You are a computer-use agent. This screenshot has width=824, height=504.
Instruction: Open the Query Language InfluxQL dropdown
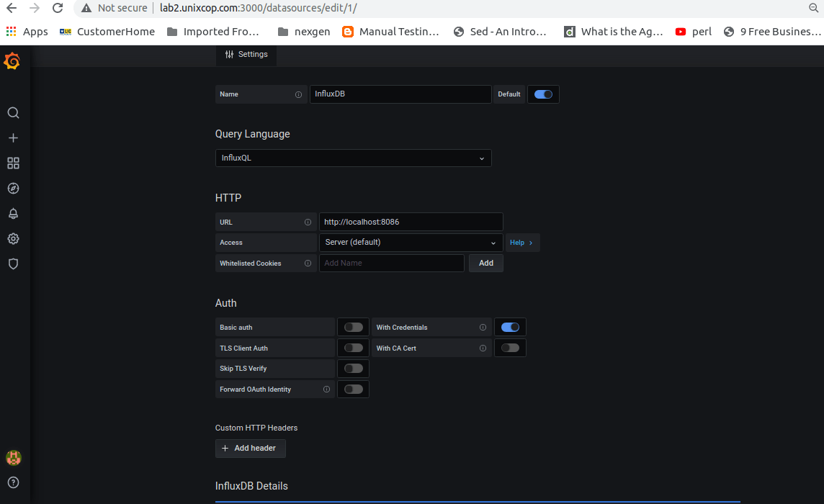click(x=353, y=158)
